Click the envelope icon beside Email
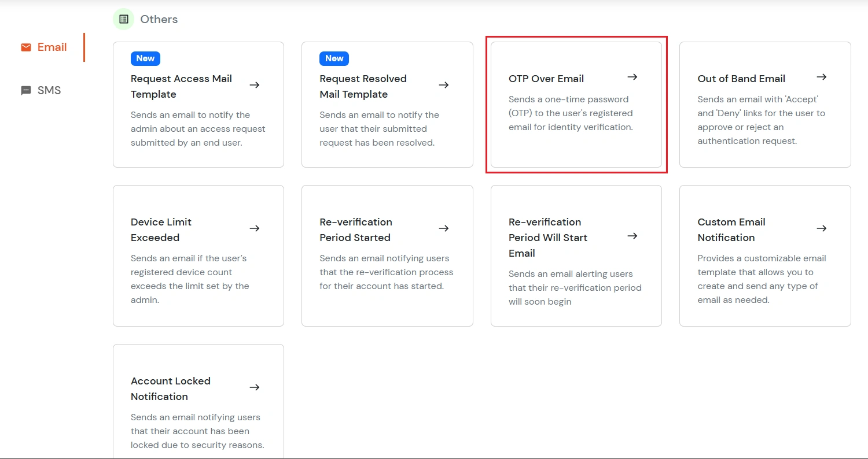The image size is (868, 459). point(25,47)
